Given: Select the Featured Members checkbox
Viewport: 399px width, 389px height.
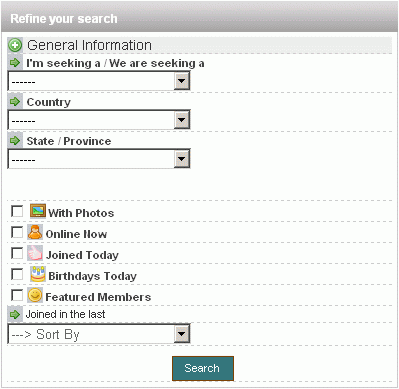Looking at the screenshot, I should pos(17,295).
